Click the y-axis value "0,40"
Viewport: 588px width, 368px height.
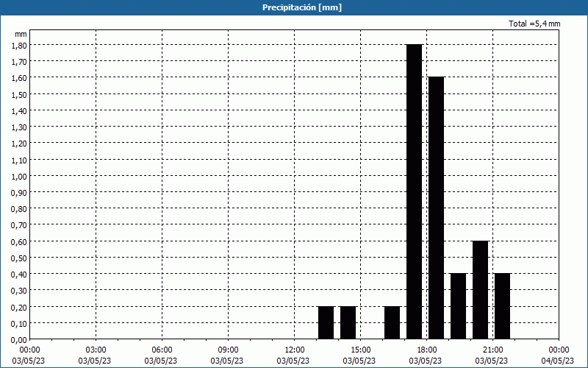20,275
